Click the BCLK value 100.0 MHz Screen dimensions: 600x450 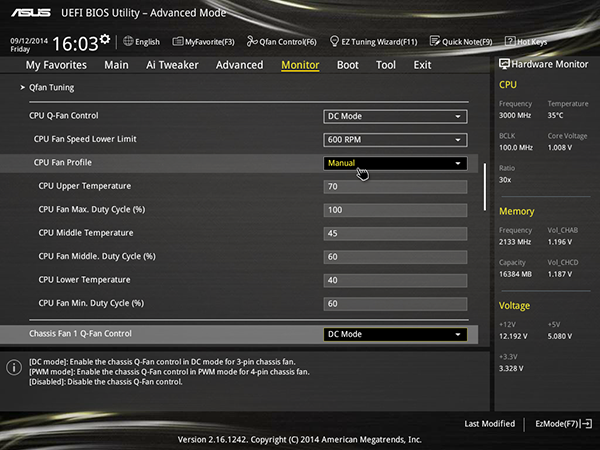515,147
